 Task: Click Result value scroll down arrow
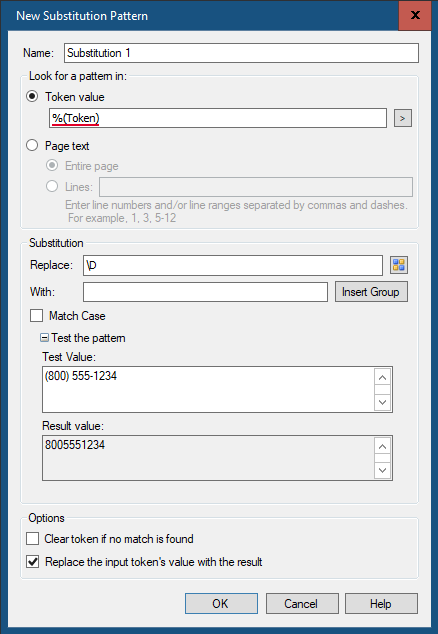(x=383, y=471)
